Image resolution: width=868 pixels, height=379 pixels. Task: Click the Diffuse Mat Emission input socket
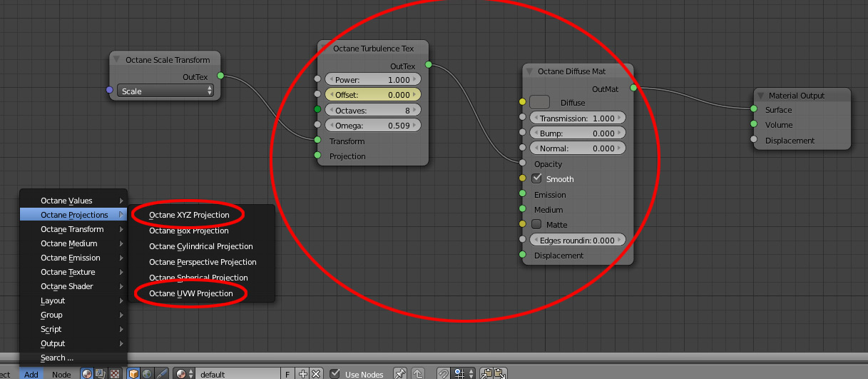click(522, 193)
